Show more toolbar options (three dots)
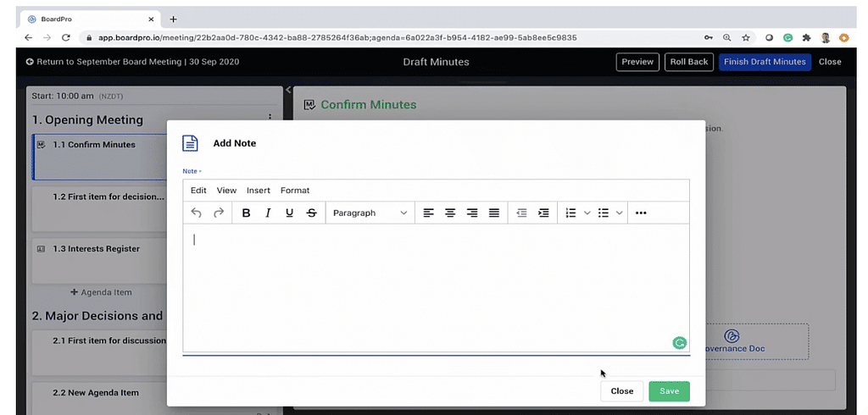Screen dimensions: 868x415 tap(641, 213)
